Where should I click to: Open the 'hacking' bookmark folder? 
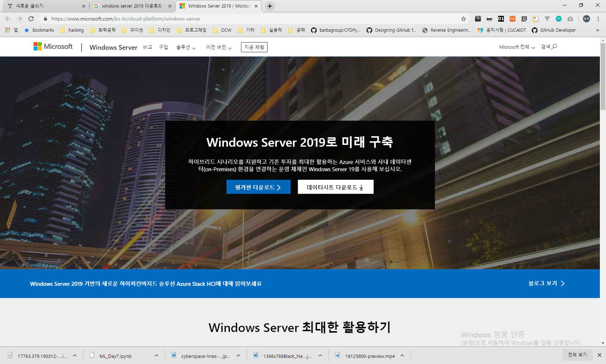tap(72, 30)
